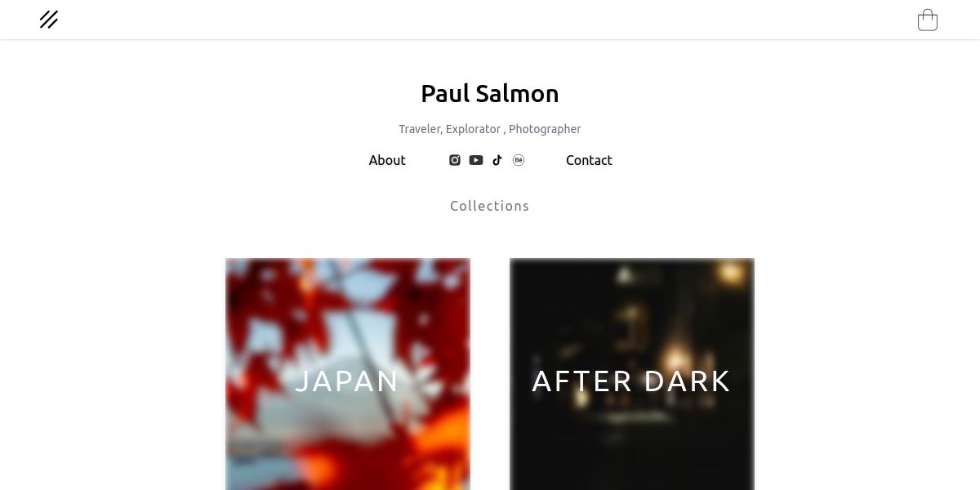
Task: Open the TikTok social icon
Action: [497, 160]
